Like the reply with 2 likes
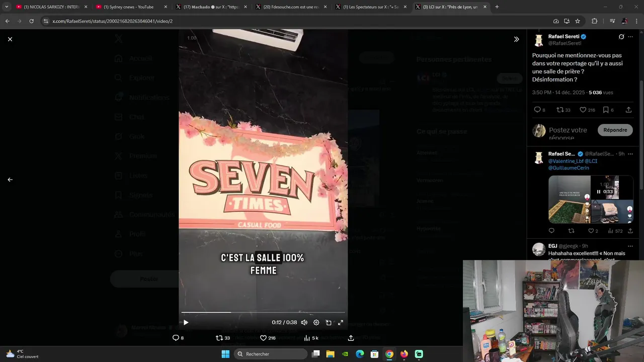Image resolution: width=644 pixels, height=362 pixels. click(x=593, y=231)
